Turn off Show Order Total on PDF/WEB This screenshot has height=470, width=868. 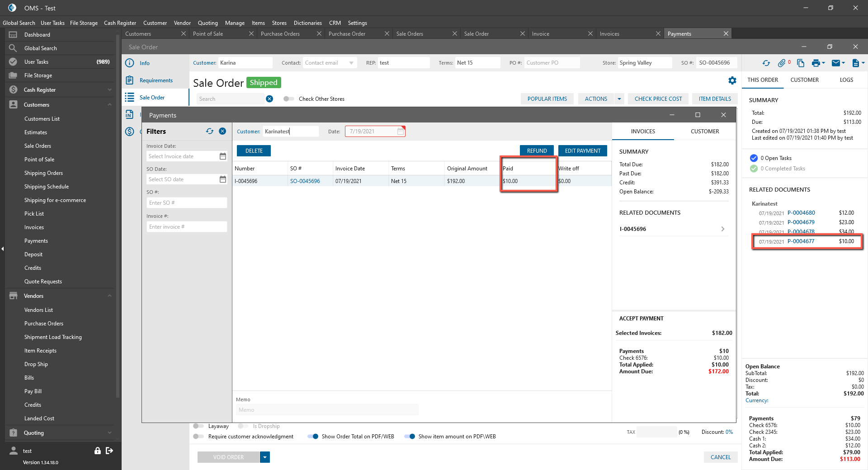coord(313,437)
